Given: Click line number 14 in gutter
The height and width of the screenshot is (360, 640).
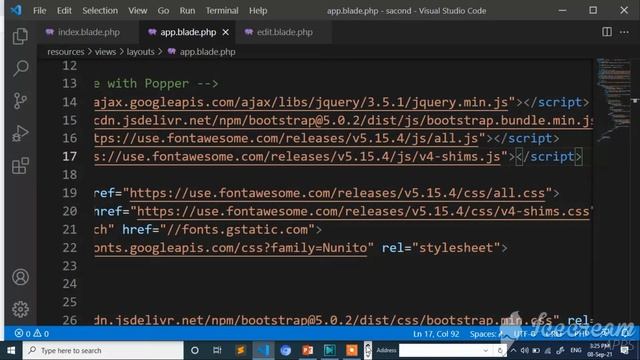Looking at the screenshot, I should click(x=69, y=102).
